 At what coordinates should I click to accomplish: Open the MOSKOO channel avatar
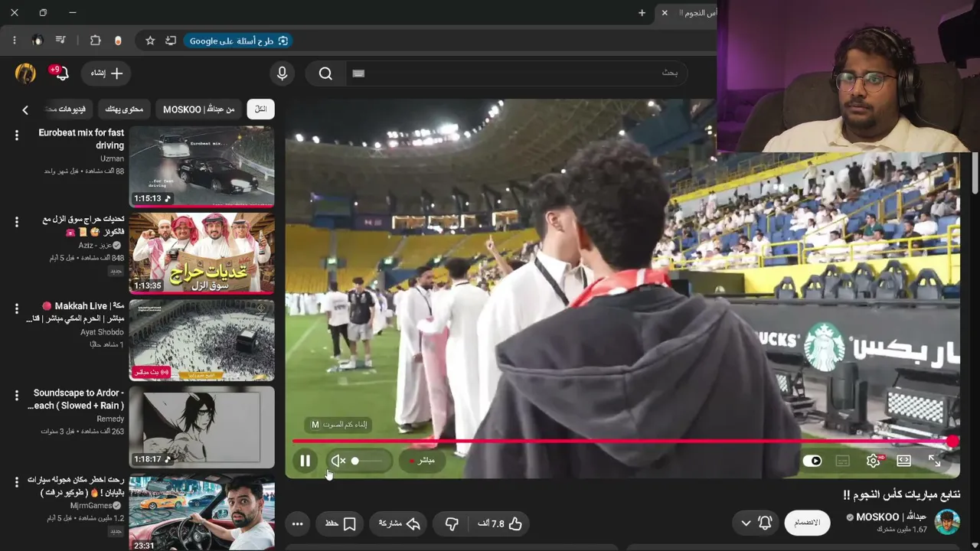coord(948,523)
